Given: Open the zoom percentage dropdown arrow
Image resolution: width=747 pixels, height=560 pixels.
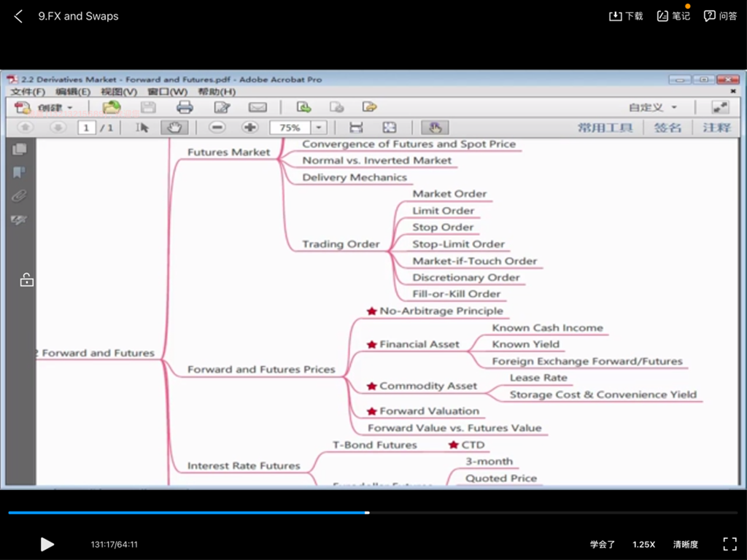Looking at the screenshot, I should [319, 128].
